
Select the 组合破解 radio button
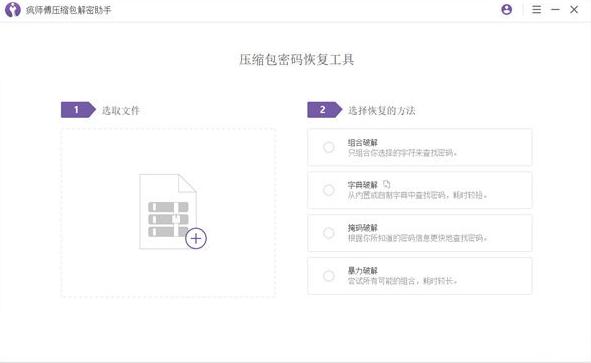point(329,147)
